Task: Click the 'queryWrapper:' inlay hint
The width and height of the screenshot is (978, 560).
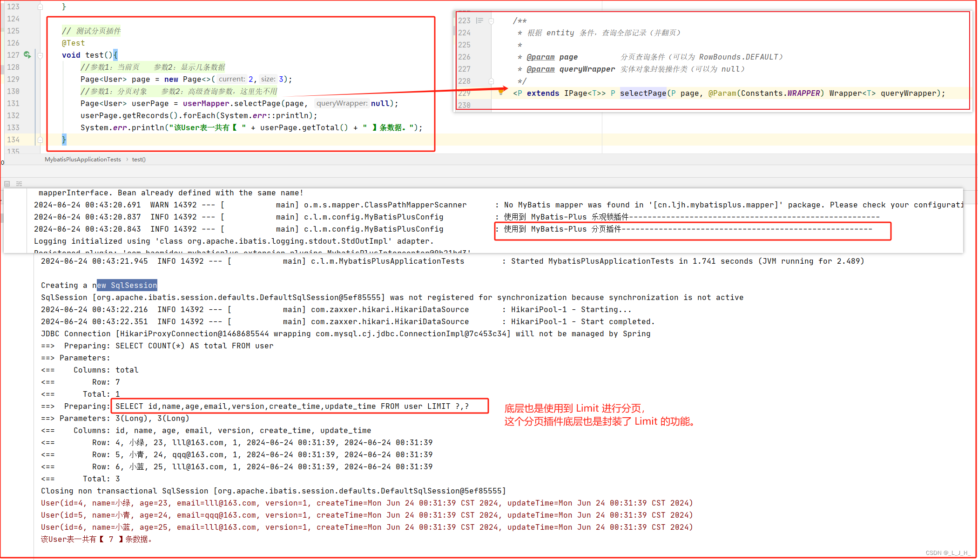Action: (x=342, y=103)
